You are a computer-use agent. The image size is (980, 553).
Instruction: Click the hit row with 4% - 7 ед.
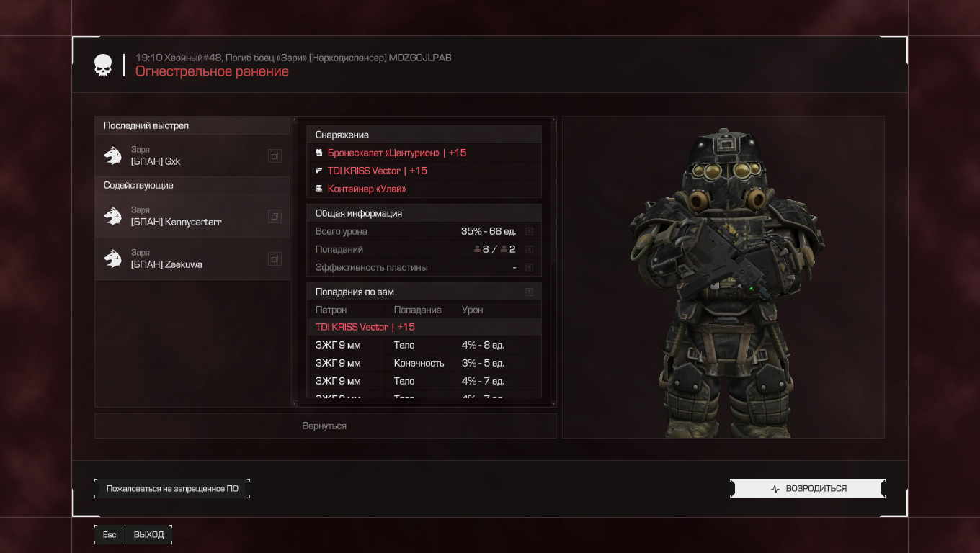point(424,381)
